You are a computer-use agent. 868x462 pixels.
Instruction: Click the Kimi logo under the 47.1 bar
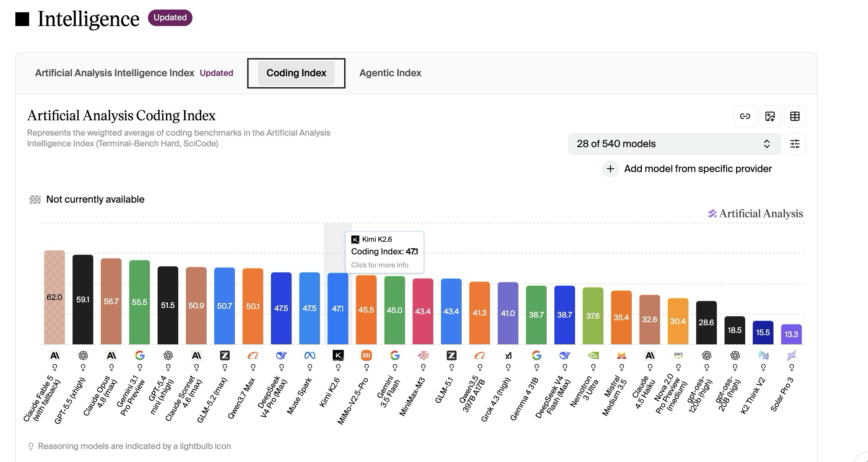338,356
